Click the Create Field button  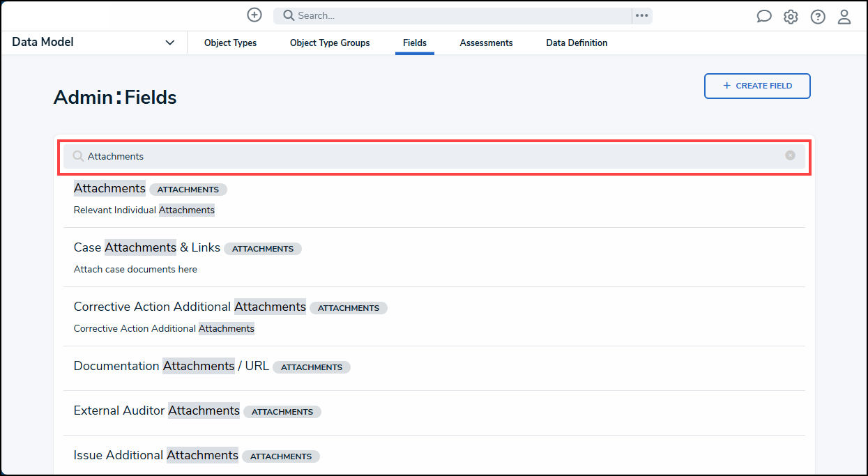tap(757, 86)
